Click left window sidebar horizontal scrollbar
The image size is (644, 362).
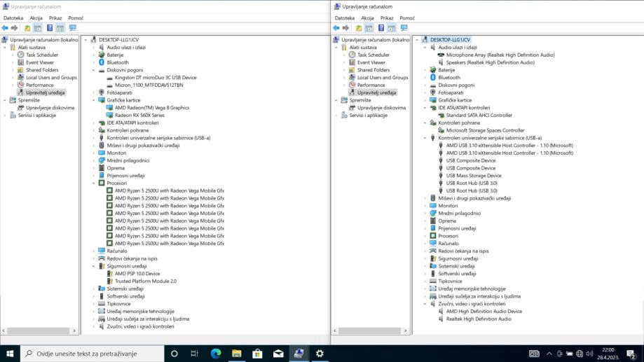39,330
